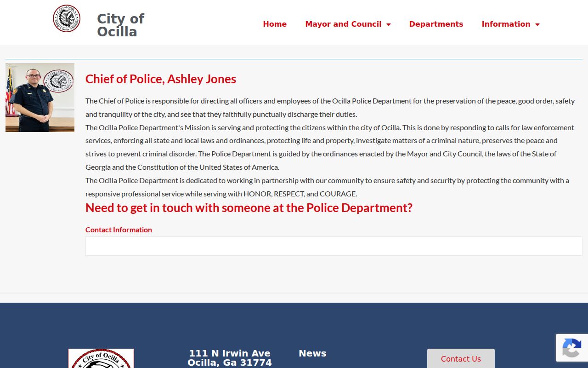Click the reCAPTCHA badge icon
This screenshot has width=588, height=368.
572,348
